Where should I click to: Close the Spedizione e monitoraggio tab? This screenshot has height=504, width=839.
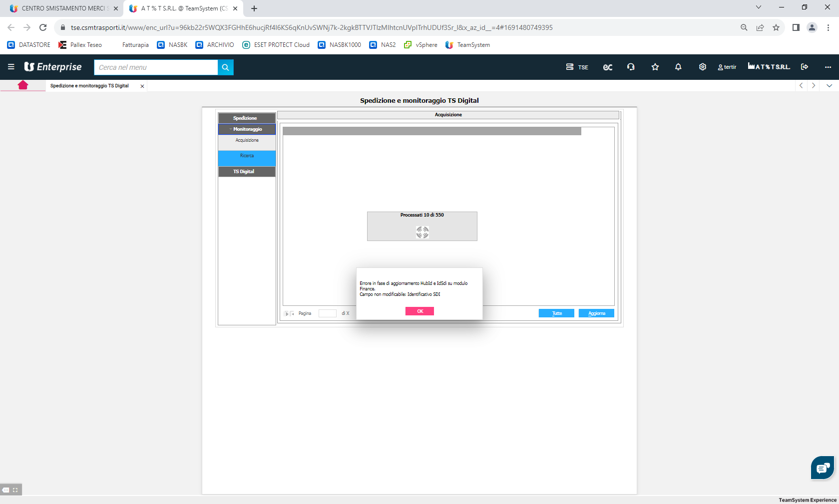[x=142, y=86]
